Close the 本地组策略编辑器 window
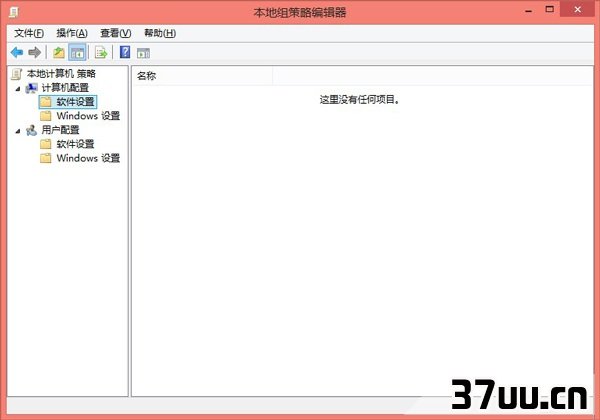The width and height of the screenshot is (600, 420). coord(578,10)
